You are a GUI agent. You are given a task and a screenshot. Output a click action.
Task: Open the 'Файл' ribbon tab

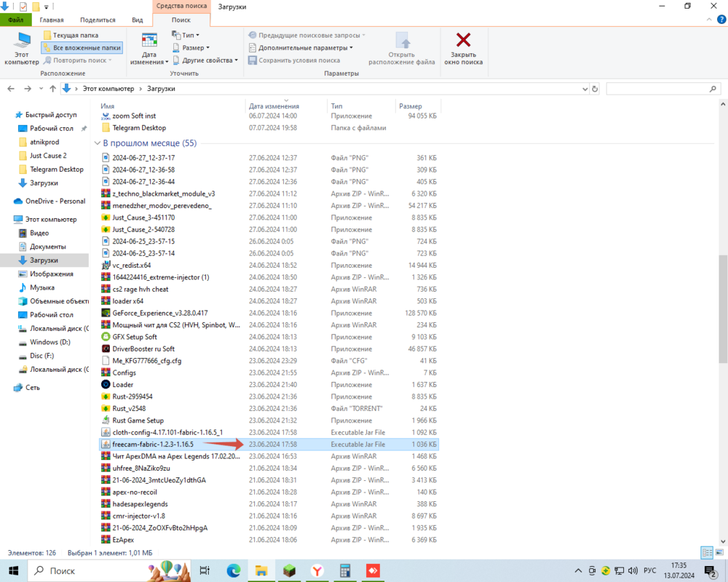[x=15, y=20]
